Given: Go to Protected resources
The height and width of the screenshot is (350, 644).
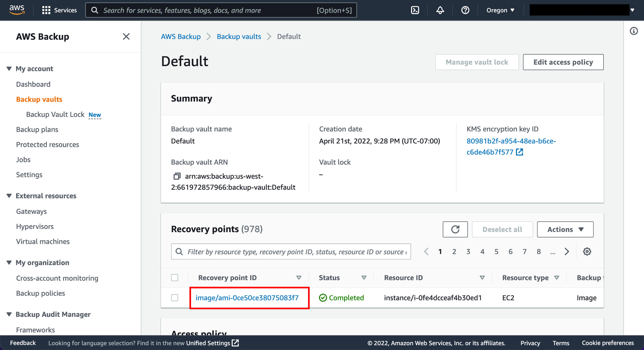Looking at the screenshot, I should click(x=47, y=144).
